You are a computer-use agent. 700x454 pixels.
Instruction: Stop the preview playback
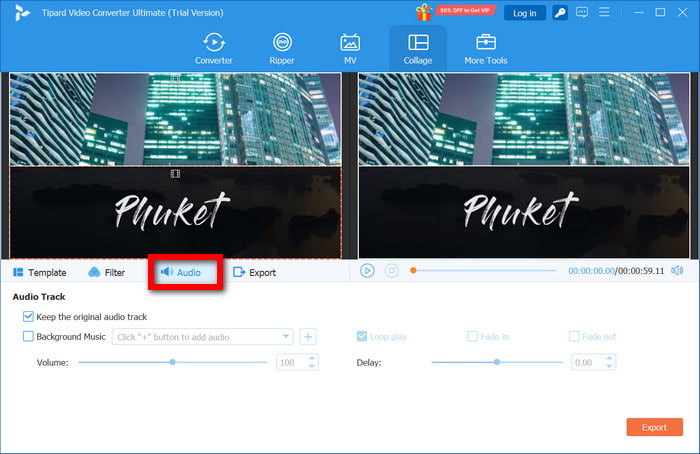point(392,270)
